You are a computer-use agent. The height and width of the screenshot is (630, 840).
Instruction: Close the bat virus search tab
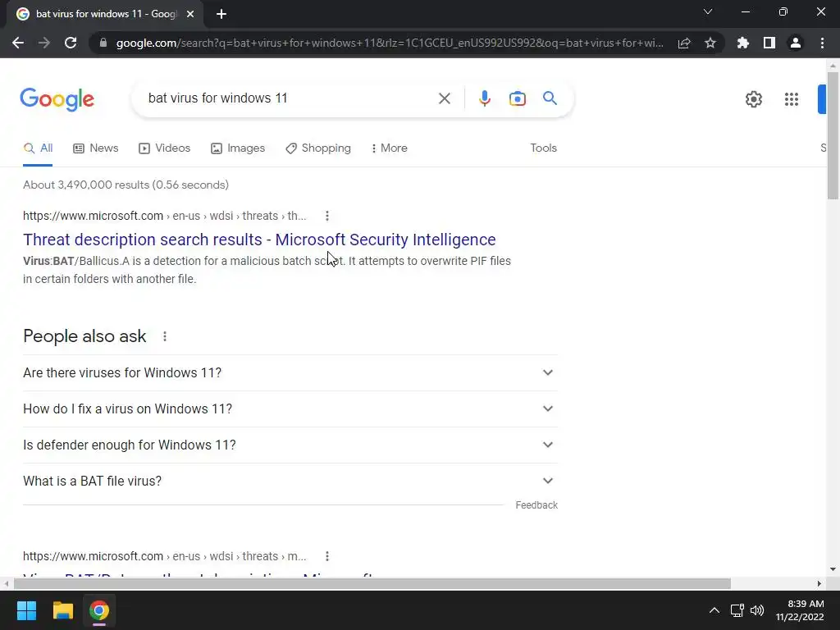coord(190,14)
